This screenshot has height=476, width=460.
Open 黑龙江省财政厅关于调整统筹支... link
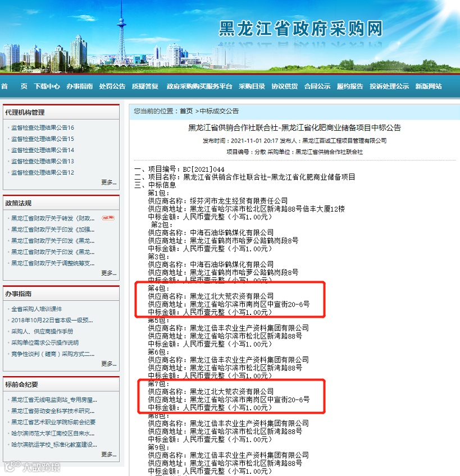pos(53,263)
